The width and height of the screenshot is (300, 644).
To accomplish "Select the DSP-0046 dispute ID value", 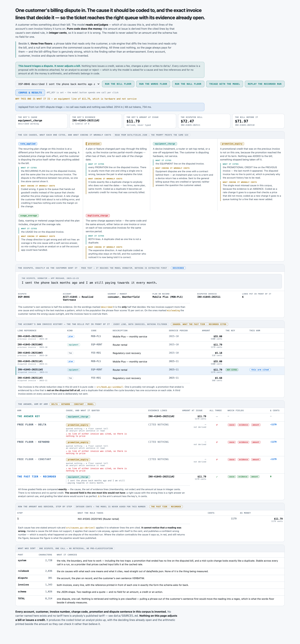I will click(24, 297).
